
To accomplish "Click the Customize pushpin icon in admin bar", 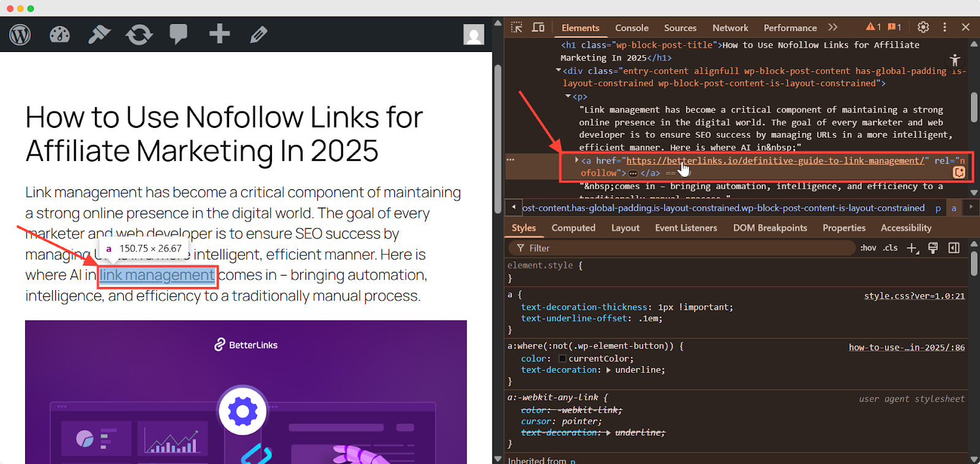I will 99,34.
